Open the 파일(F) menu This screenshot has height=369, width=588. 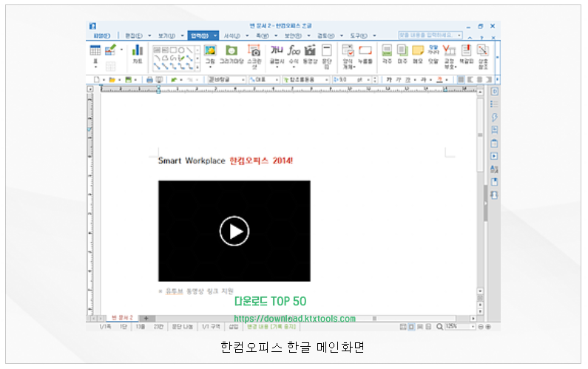point(101,35)
